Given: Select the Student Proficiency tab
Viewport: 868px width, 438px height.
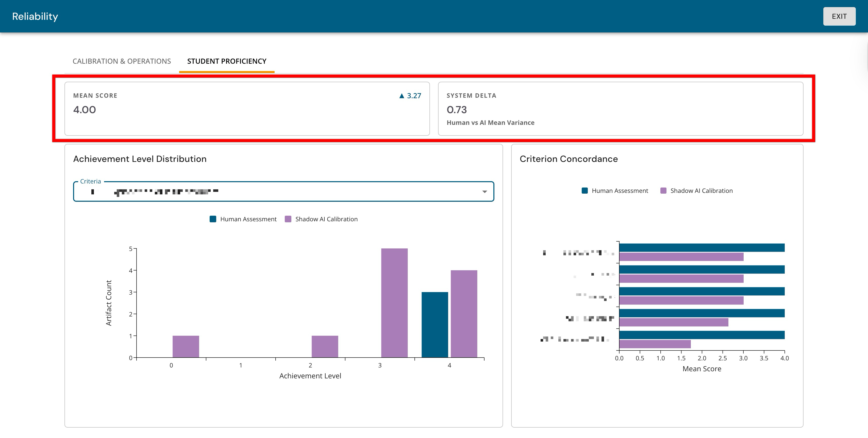Looking at the screenshot, I should tap(227, 61).
